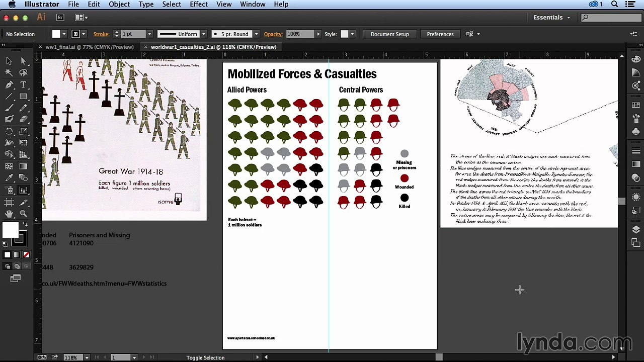Change the screen mode
644x362 pixels.
(x=16, y=279)
